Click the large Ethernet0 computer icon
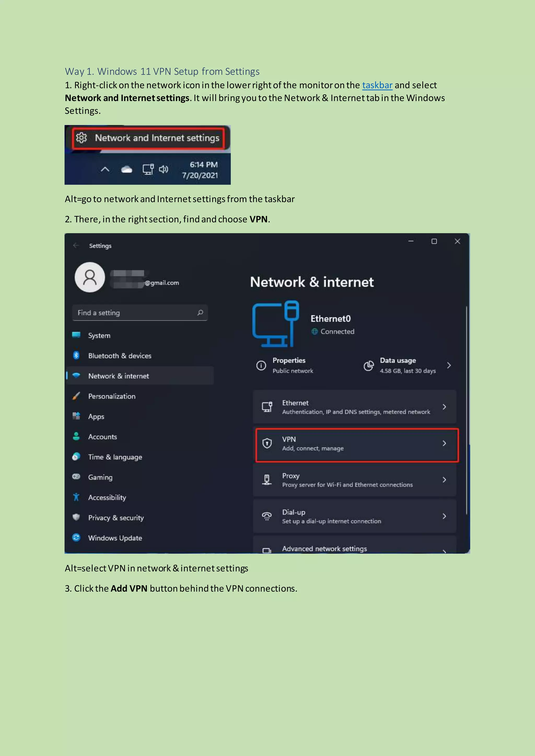Viewport: 535px width, 756px height. tap(276, 324)
